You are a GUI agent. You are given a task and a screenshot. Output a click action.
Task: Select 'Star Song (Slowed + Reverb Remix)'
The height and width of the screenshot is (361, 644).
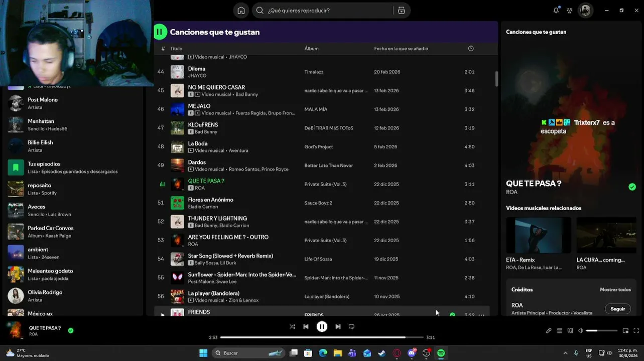[x=322, y=259]
